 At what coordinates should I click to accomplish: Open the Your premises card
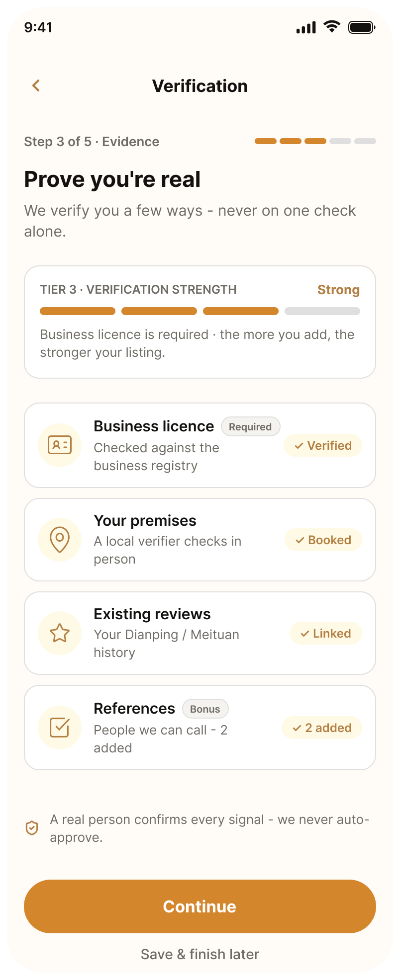tap(200, 540)
